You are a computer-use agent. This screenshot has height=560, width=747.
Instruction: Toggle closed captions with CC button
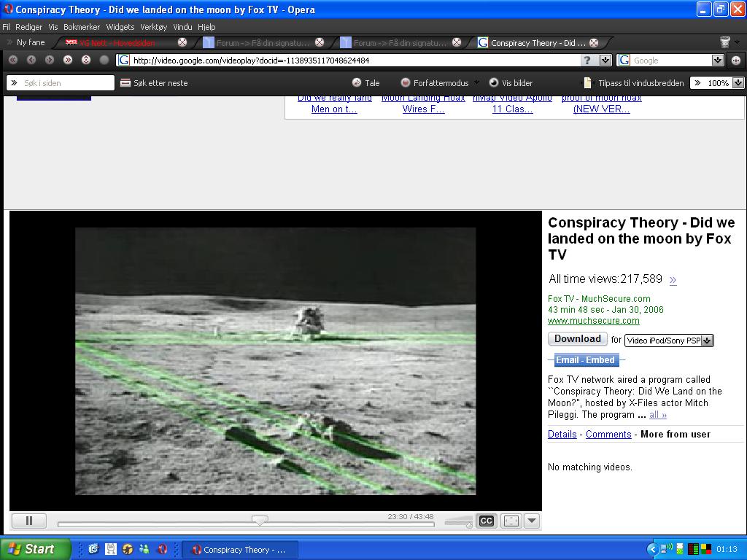(486, 521)
